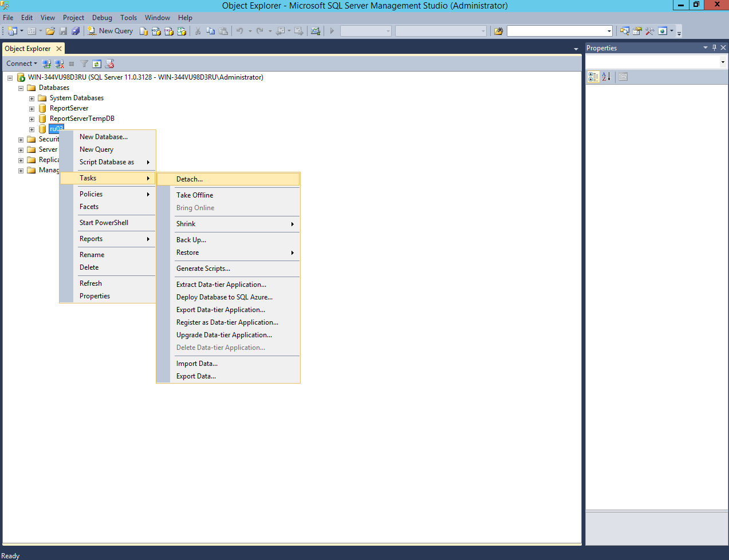The image size is (729, 560).
Task: Select New Query in the context menu
Action: tap(108, 149)
